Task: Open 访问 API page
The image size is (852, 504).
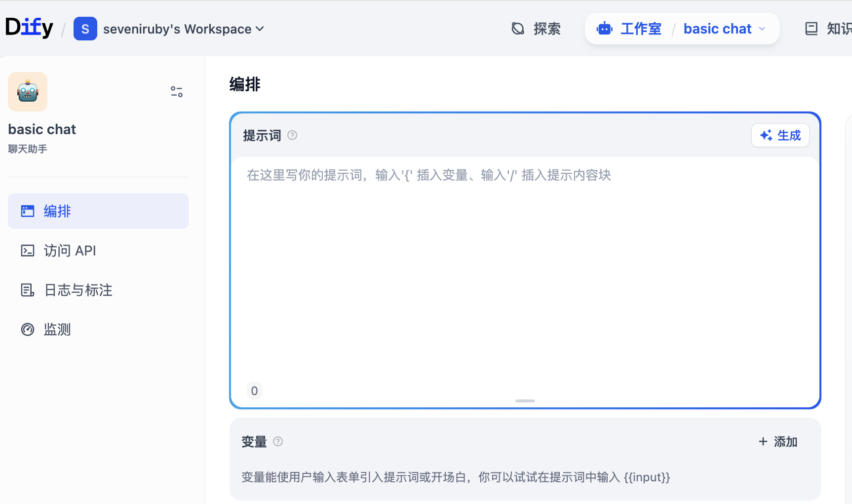Action: tap(70, 251)
